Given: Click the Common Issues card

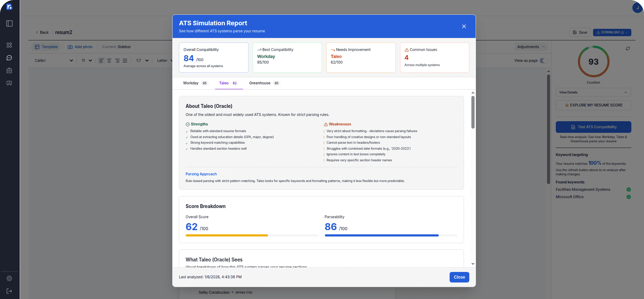Looking at the screenshot, I should pyautogui.click(x=434, y=58).
